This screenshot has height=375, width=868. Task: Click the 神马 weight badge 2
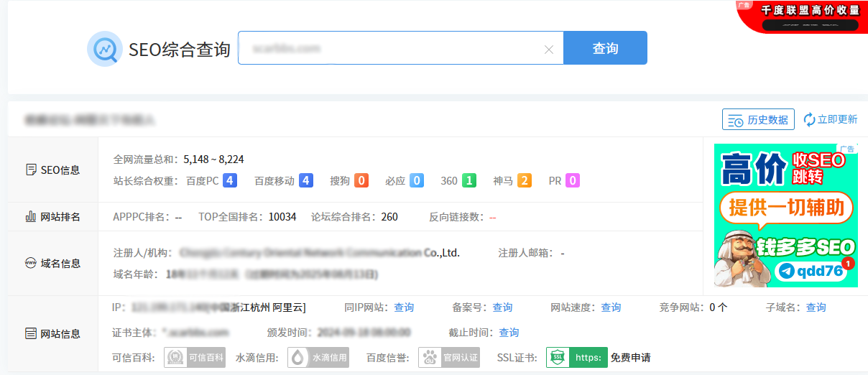click(x=525, y=181)
